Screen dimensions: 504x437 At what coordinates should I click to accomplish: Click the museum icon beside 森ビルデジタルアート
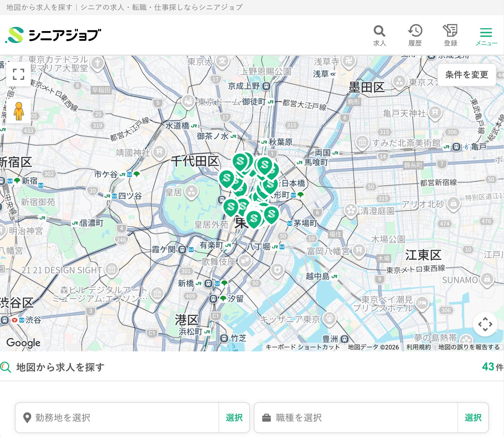157,294
